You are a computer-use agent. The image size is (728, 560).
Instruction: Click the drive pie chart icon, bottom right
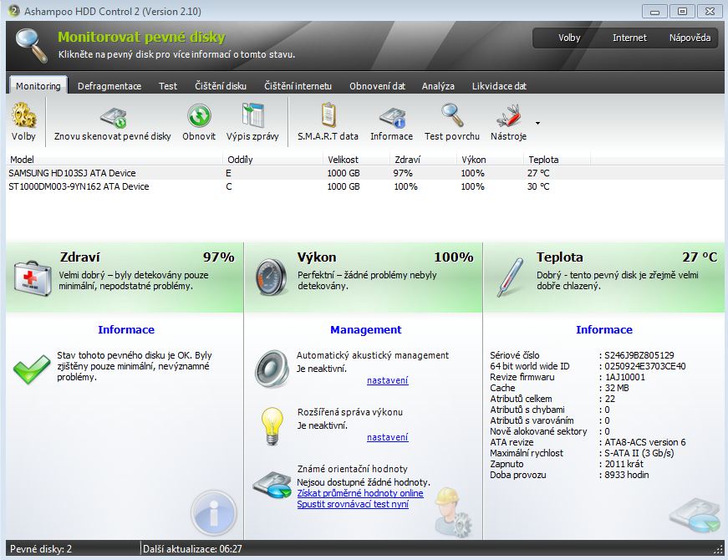click(695, 516)
